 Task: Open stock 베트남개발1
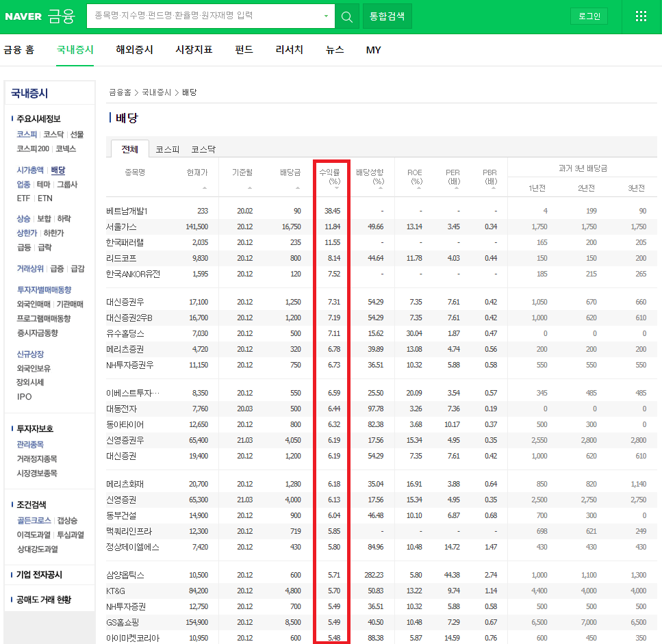[x=127, y=211]
